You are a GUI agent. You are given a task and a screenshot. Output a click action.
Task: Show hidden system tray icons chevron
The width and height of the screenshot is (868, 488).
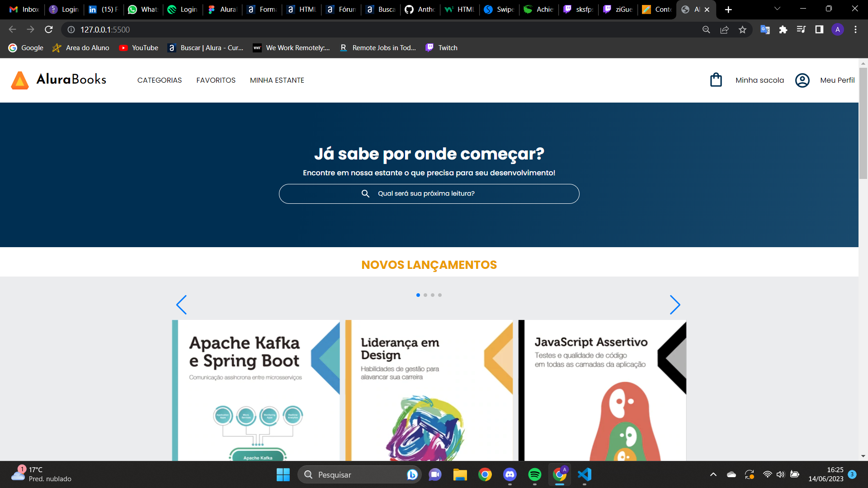point(713,474)
